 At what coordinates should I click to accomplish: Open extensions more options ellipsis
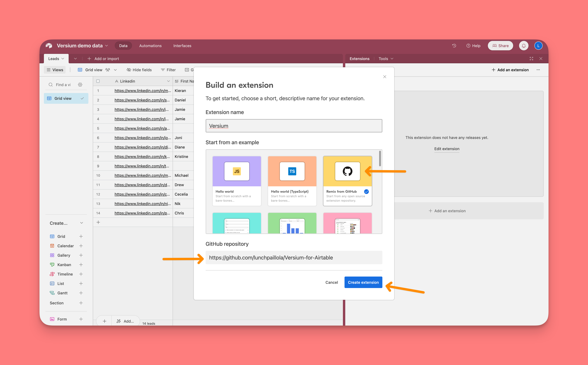click(x=538, y=70)
